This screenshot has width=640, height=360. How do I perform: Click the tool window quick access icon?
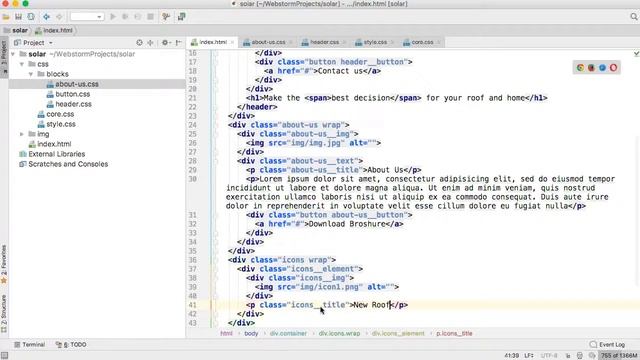tap(4, 356)
